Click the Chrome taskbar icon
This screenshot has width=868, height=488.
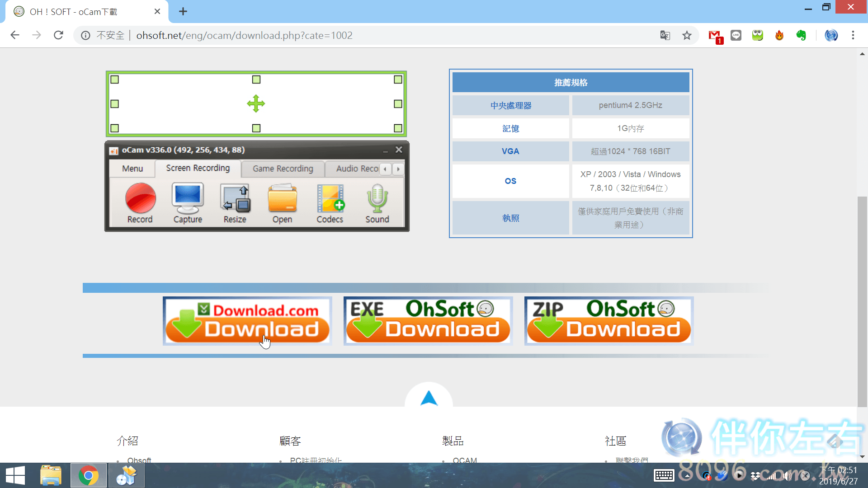[89, 475]
